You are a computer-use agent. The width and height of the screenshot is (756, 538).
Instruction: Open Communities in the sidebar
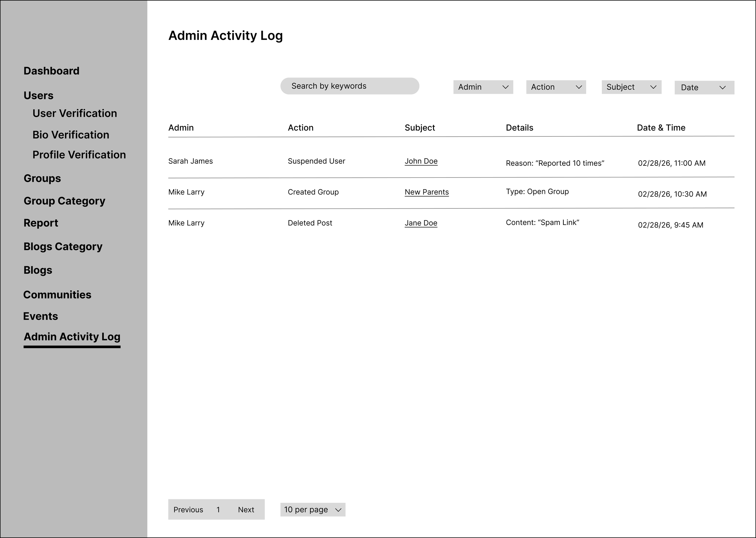pos(57,295)
